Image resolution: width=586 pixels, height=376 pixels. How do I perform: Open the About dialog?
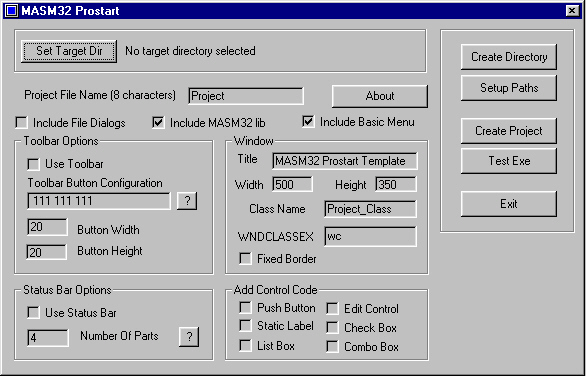tap(380, 96)
